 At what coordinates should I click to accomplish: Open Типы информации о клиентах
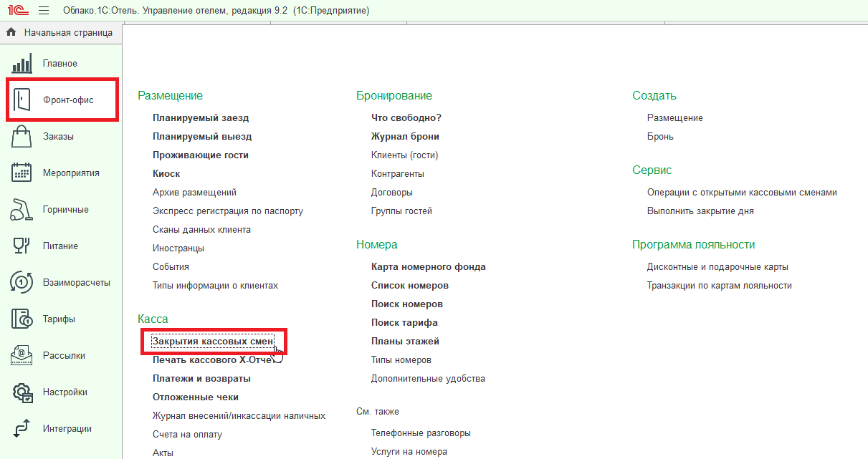[x=215, y=286]
